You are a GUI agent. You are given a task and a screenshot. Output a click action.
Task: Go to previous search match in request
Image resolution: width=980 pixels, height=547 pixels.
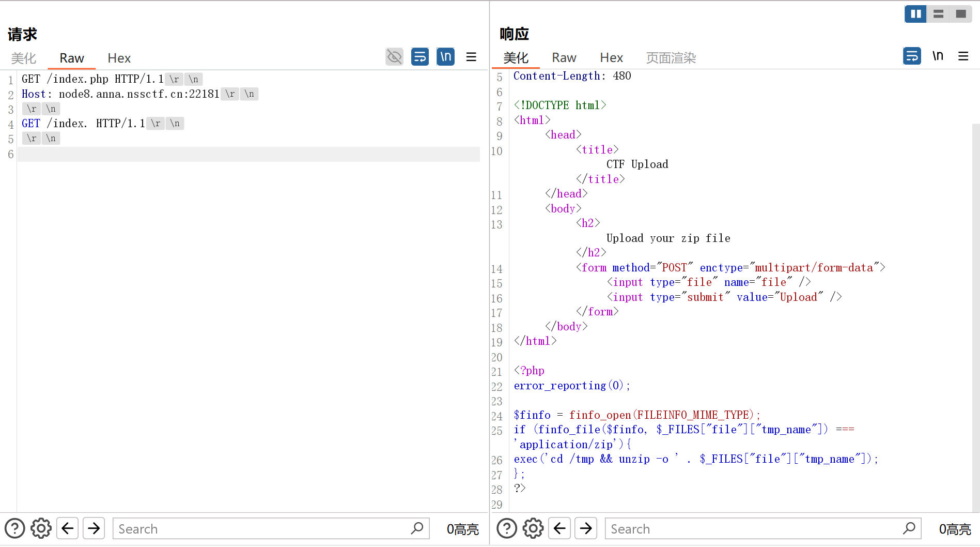pos(68,528)
